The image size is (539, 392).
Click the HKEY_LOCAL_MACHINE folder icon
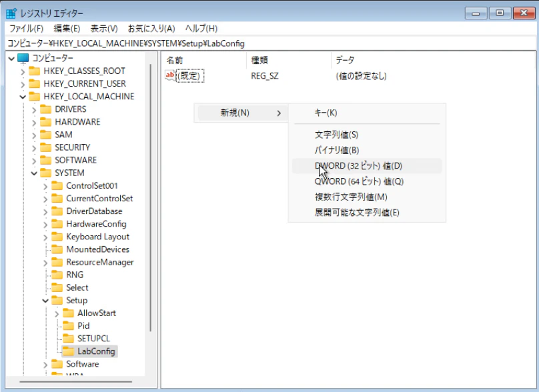(x=34, y=97)
